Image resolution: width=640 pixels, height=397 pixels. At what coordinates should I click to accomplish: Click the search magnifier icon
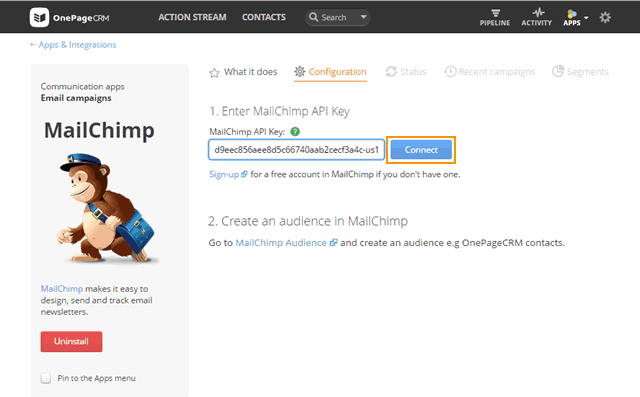(313, 17)
